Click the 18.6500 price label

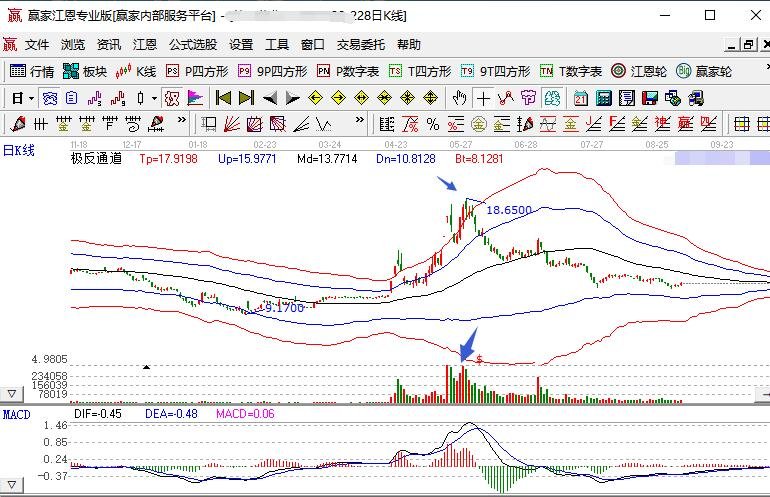coord(509,210)
